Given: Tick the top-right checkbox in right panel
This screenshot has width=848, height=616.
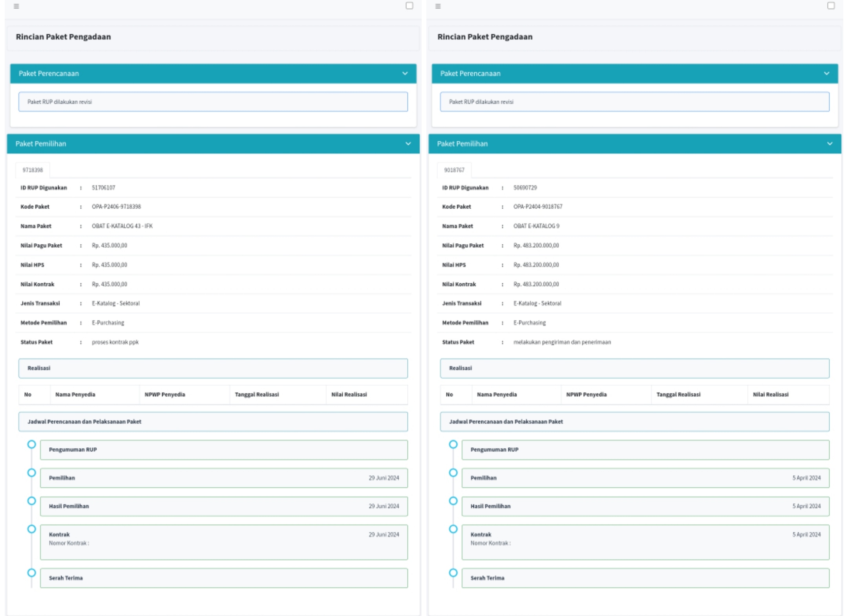Looking at the screenshot, I should (831, 5).
